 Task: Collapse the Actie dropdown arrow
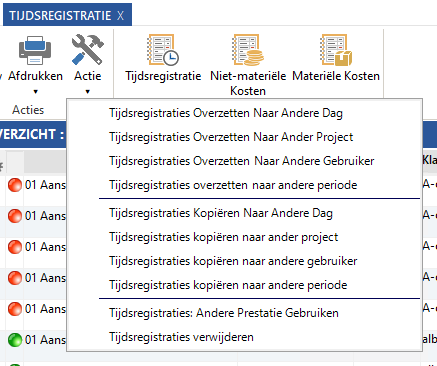87,92
